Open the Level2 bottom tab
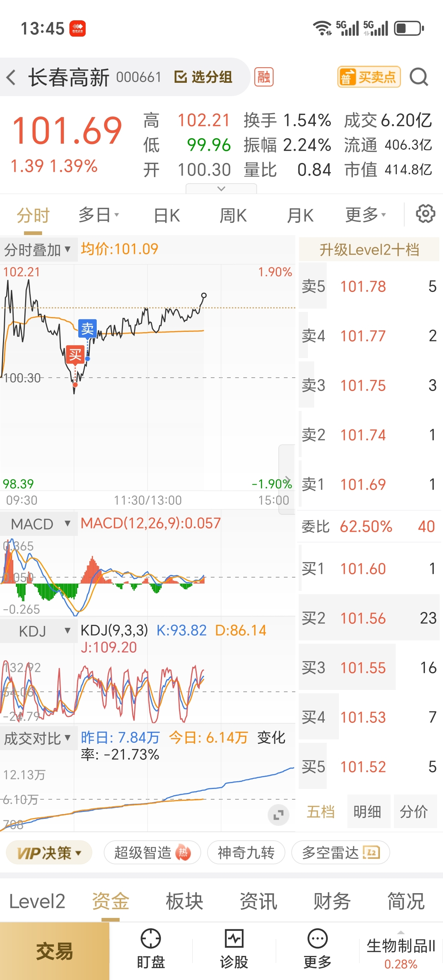Image resolution: width=443 pixels, height=980 pixels. [37, 901]
